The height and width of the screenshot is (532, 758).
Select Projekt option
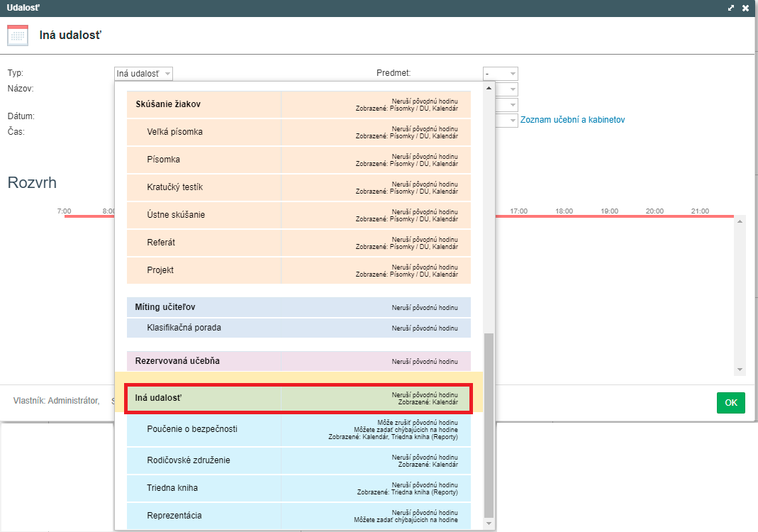click(x=299, y=270)
